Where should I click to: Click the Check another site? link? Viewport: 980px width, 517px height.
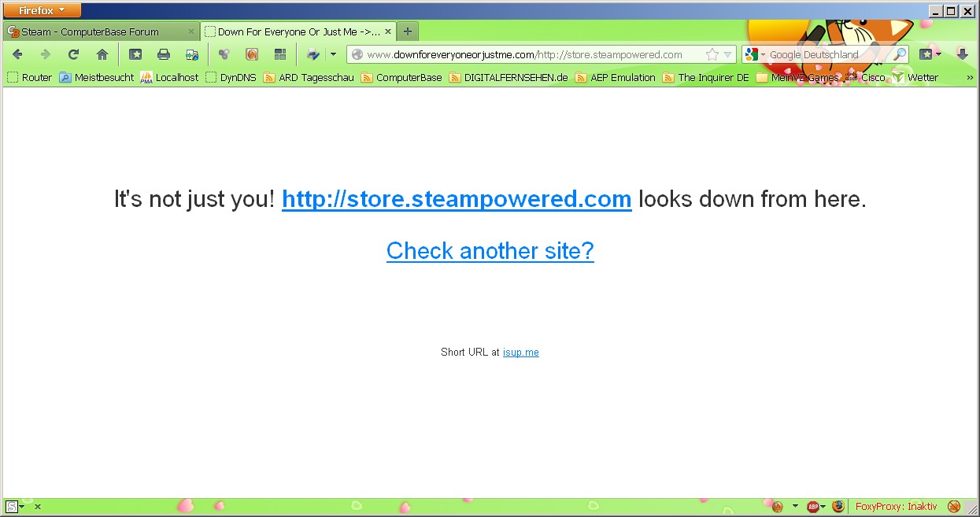click(490, 250)
